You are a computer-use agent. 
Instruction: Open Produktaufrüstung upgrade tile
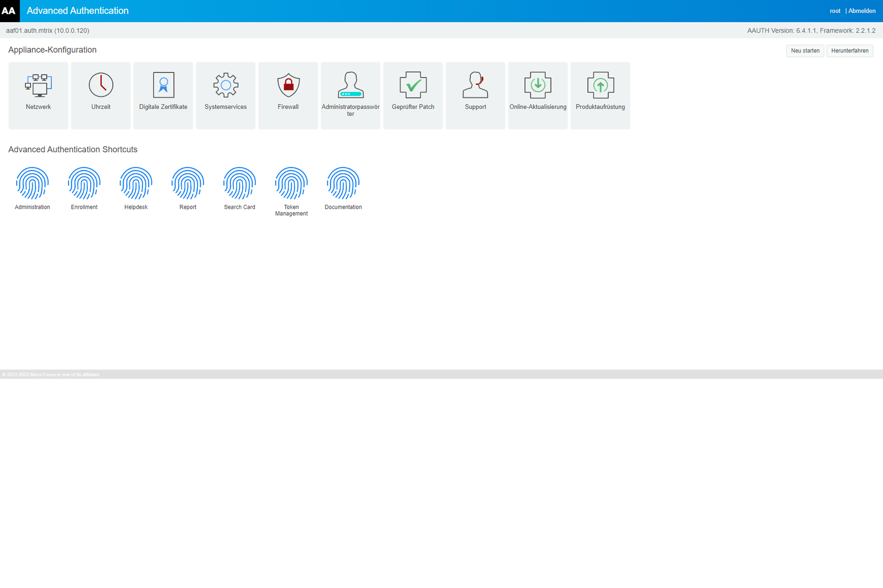pos(600,95)
